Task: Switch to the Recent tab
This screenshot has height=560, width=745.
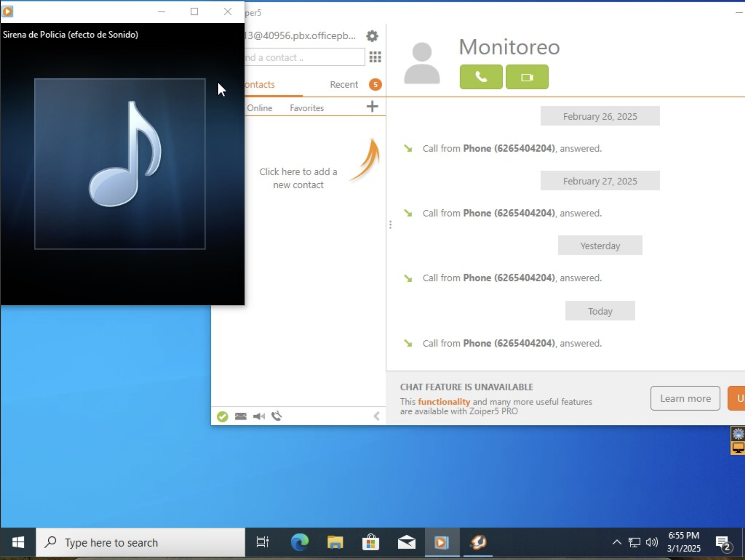Action: tap(344, 84)
